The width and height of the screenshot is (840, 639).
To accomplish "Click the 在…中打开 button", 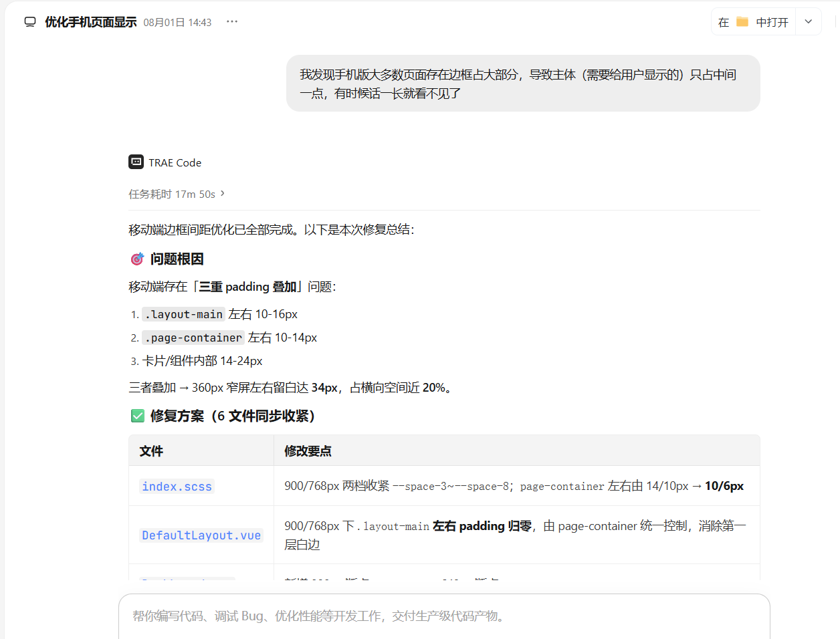I will pos(753,22).
